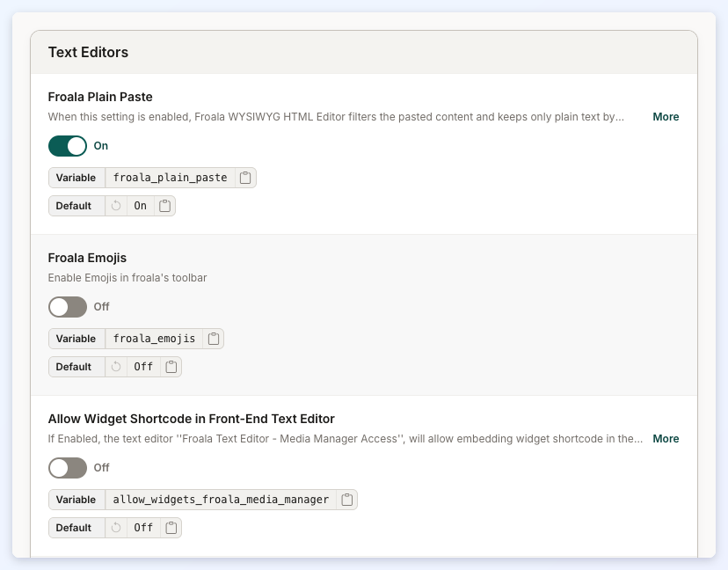Click the Froala Emojis heading
728x570 pixels.
[x=87, y=258]
